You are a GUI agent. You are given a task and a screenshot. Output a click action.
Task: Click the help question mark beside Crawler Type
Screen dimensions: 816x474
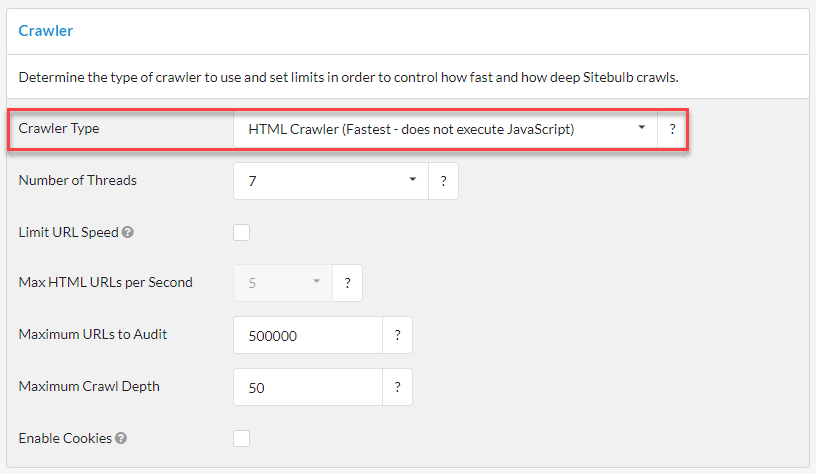[672, 129]
